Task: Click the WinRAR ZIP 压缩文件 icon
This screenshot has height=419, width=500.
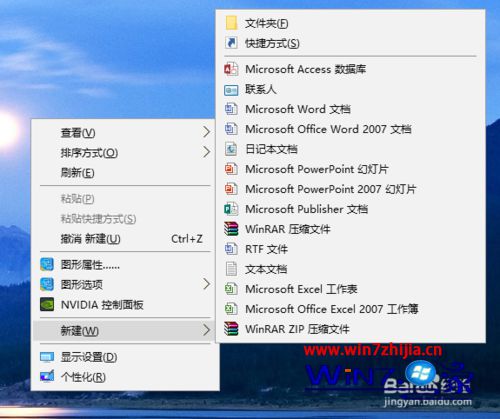Action: point(231,329)
